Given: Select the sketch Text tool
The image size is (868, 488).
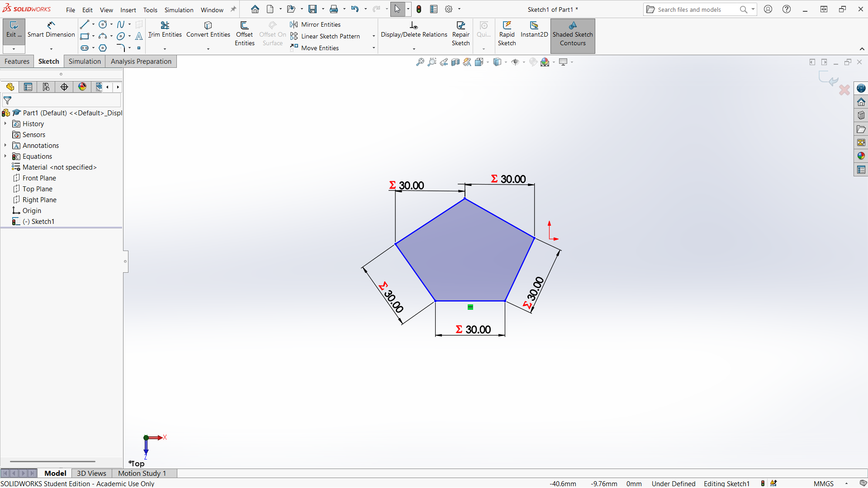Looking at the screenshot, I should (x=139, y=36).
